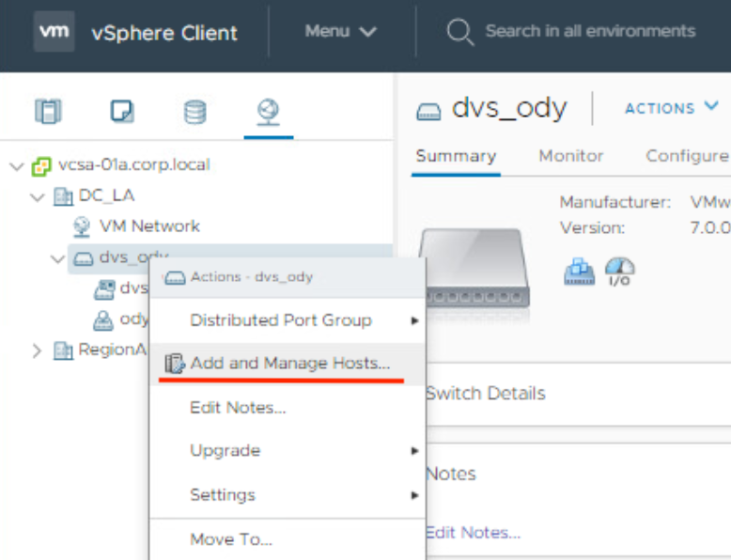Focus the Search in all environments field

[x=590, y=31]
